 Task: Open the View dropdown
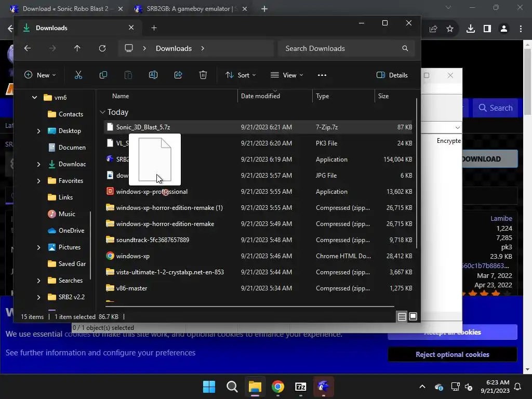(287, 75)
